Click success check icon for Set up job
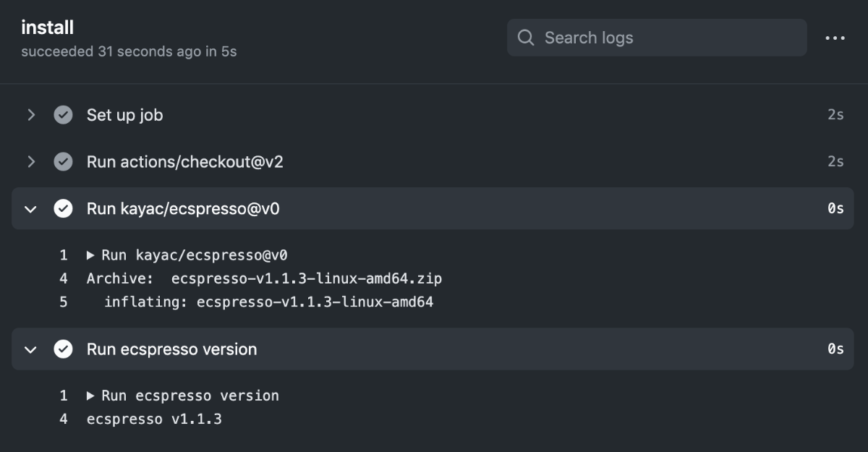 (x=64, y=115)
